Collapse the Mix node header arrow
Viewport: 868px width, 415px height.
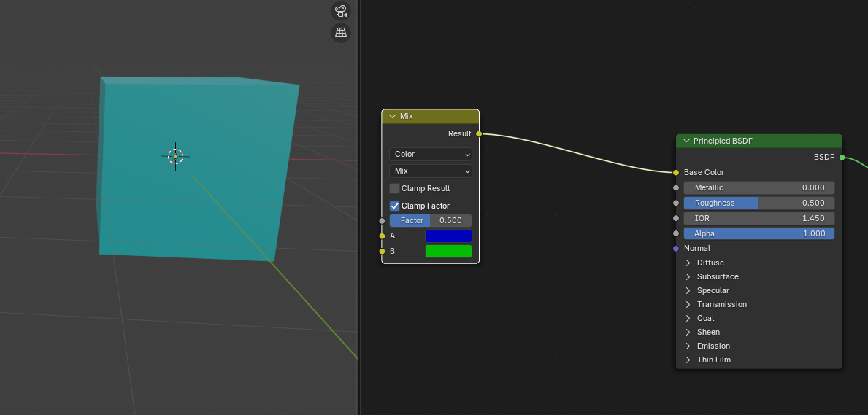pos(392,116)
